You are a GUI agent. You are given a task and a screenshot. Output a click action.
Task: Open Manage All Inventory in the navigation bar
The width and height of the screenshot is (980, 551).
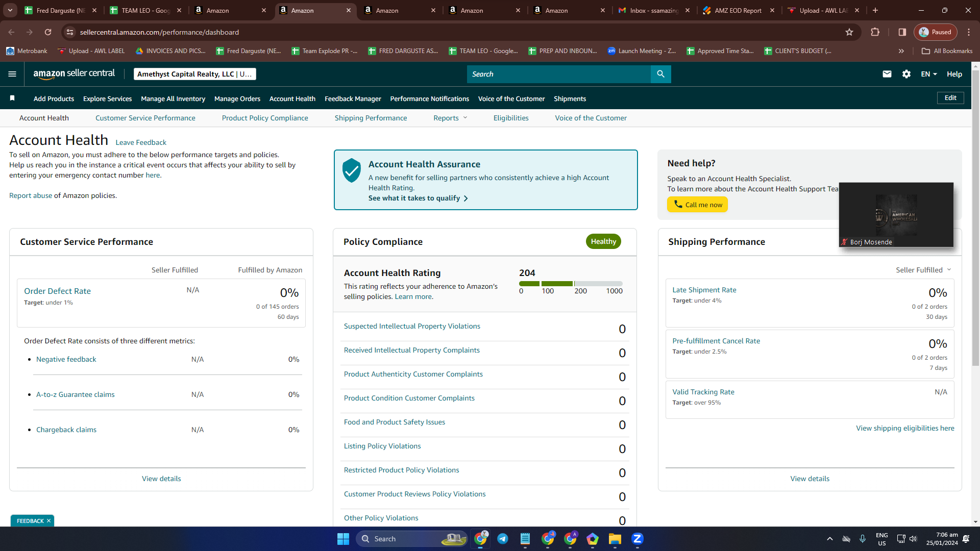173,98
